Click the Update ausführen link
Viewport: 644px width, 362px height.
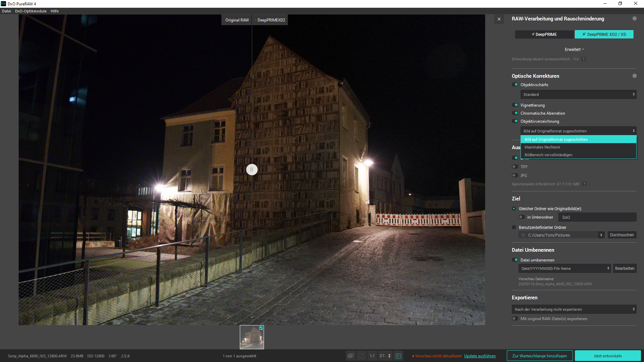coord(480,356)
